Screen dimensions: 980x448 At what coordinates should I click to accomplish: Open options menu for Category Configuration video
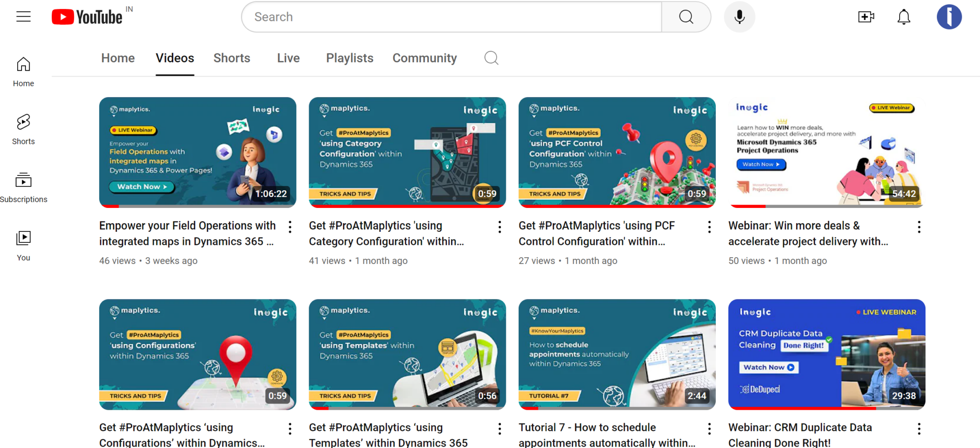500,227
